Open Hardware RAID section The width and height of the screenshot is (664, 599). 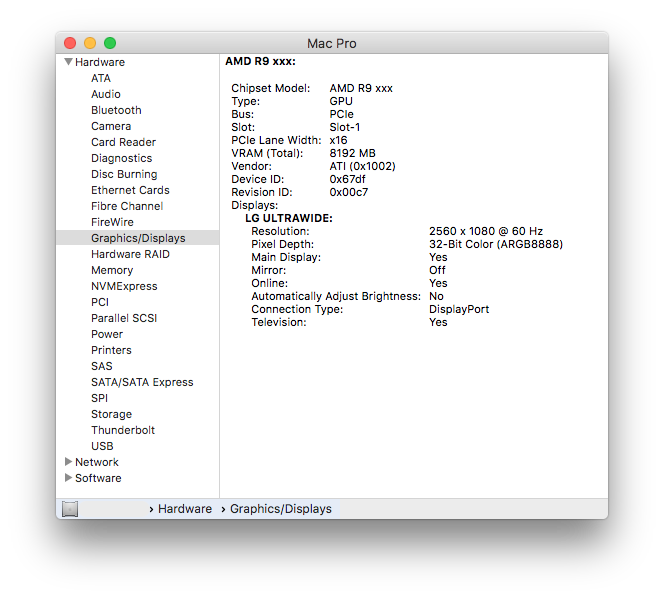point(130,254)
